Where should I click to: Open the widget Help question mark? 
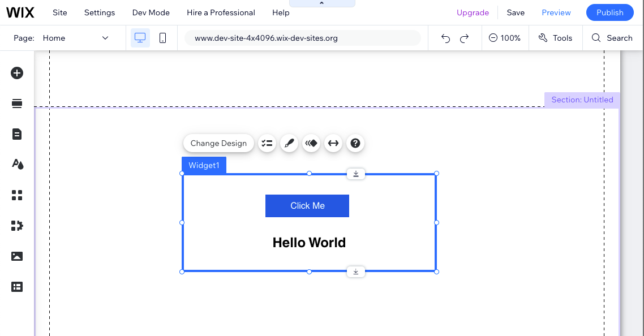tap(355, 143)
